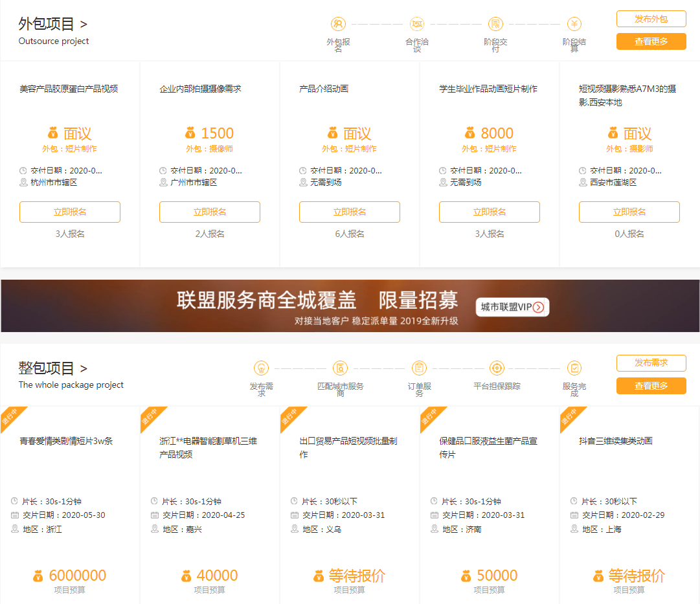This screenshot has height=604, width=700.
Task: Click the 订单服务 step icon
Action: pyautogui.click(x=418, y=368)
